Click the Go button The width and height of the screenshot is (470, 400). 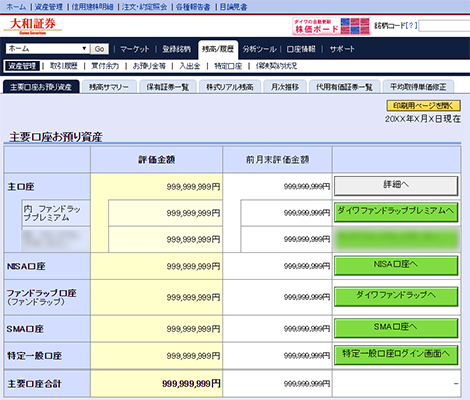[99, 49]
